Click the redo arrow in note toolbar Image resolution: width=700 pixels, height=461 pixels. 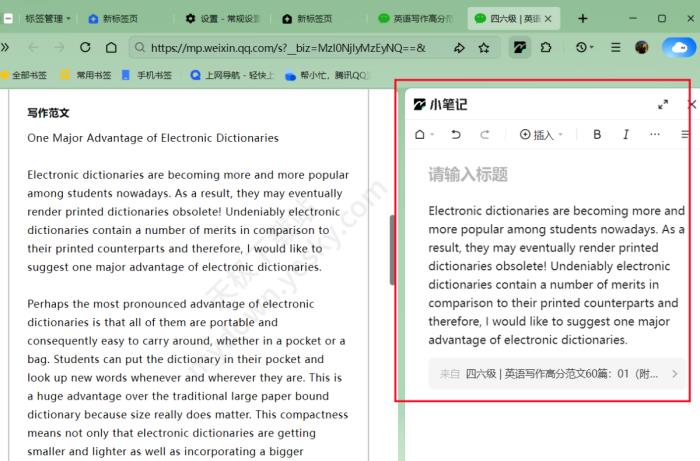click(x=485, y=135)
